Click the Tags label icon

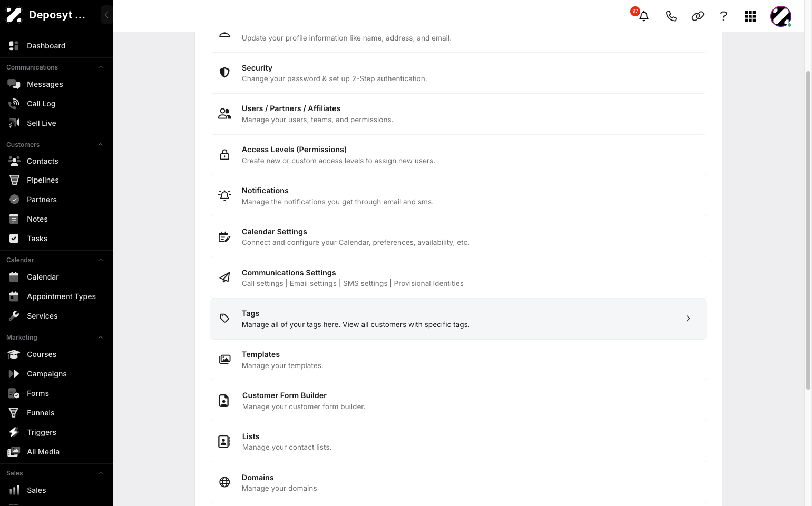coord(224,318)
